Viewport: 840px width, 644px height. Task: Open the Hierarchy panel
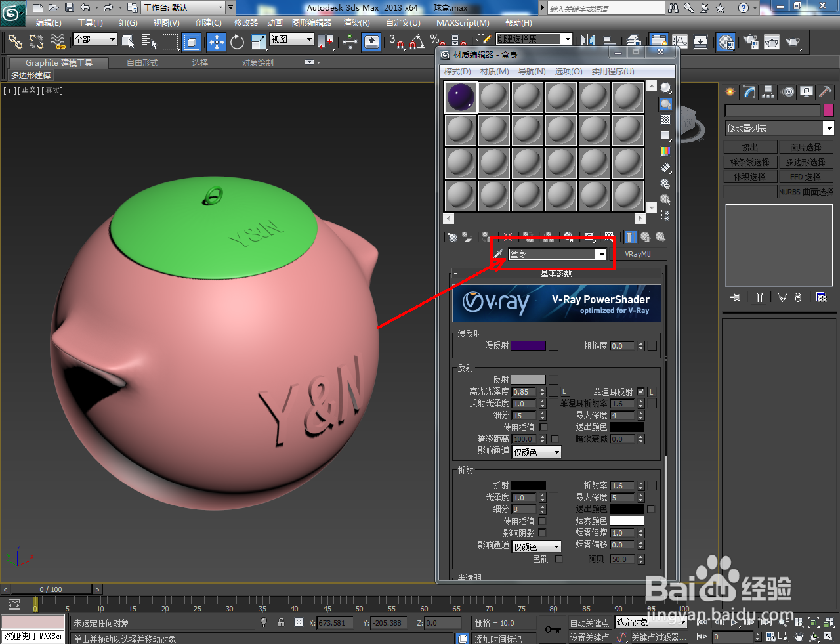click(767, 92)
